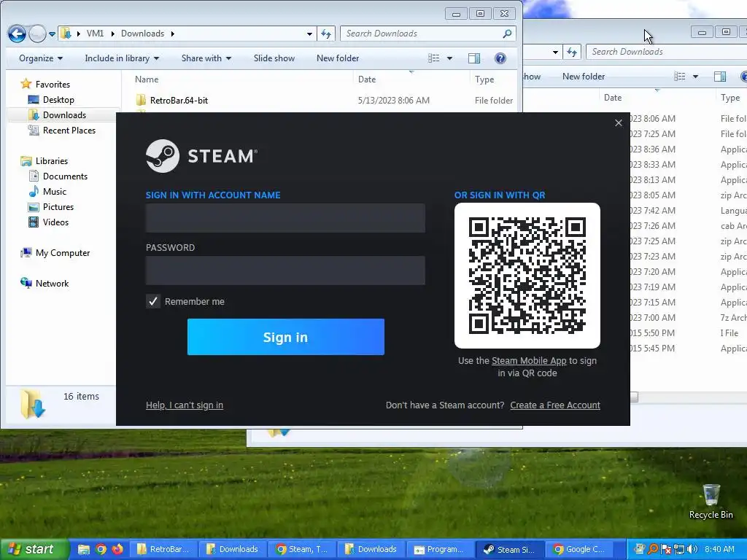Refresh the front Downloads window
Screen dimensions: 747x560
click(326, 34)
